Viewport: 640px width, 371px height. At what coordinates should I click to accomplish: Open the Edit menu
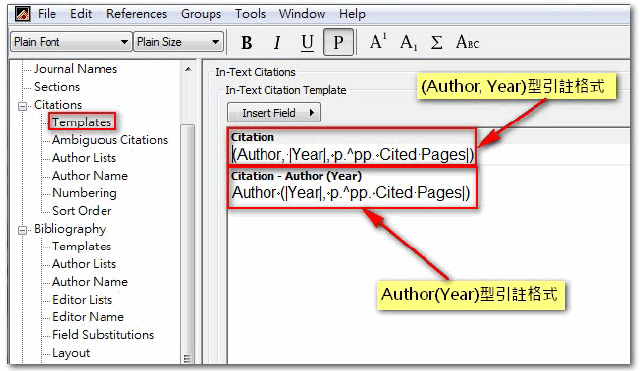coord(81,14)
